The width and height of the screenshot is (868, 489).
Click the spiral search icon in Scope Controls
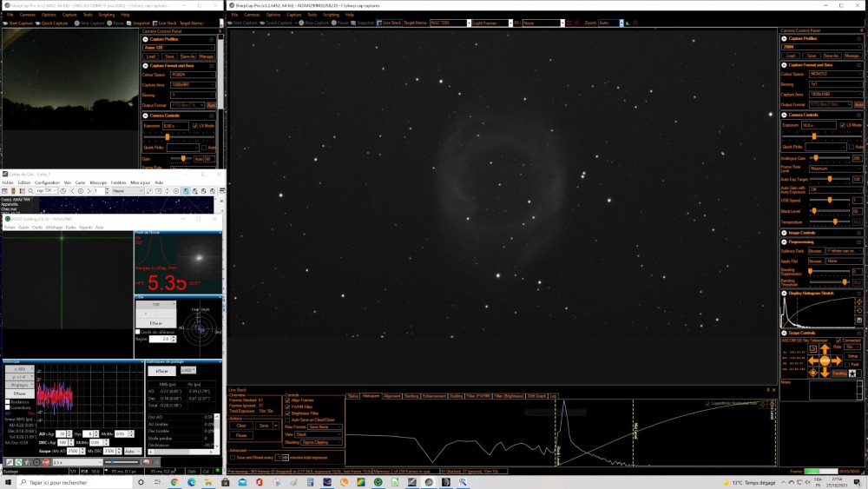click(x=812, y=349)
